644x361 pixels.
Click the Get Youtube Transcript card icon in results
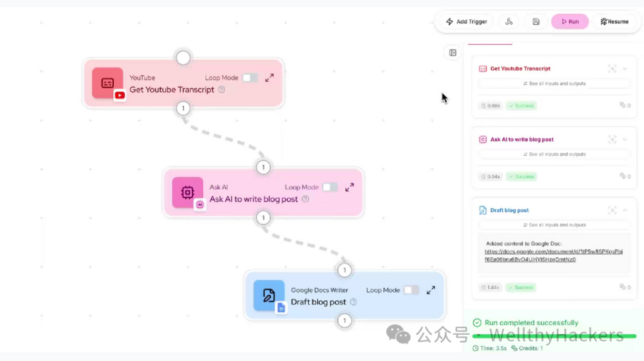[482, 69]
